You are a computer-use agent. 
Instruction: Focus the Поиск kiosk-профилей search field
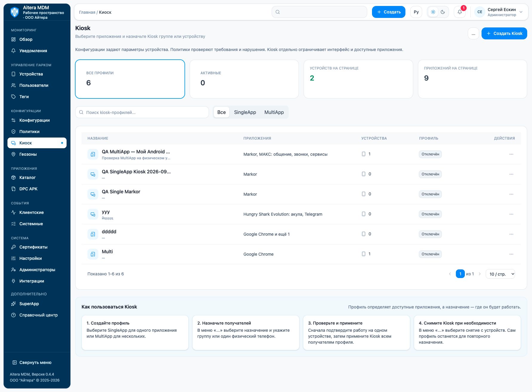pos(142,112)
